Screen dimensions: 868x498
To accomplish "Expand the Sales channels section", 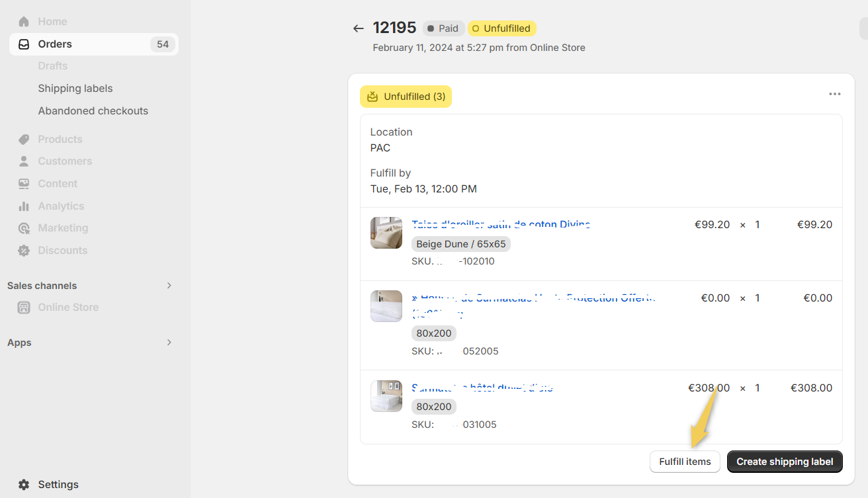I will coord(169,286).
